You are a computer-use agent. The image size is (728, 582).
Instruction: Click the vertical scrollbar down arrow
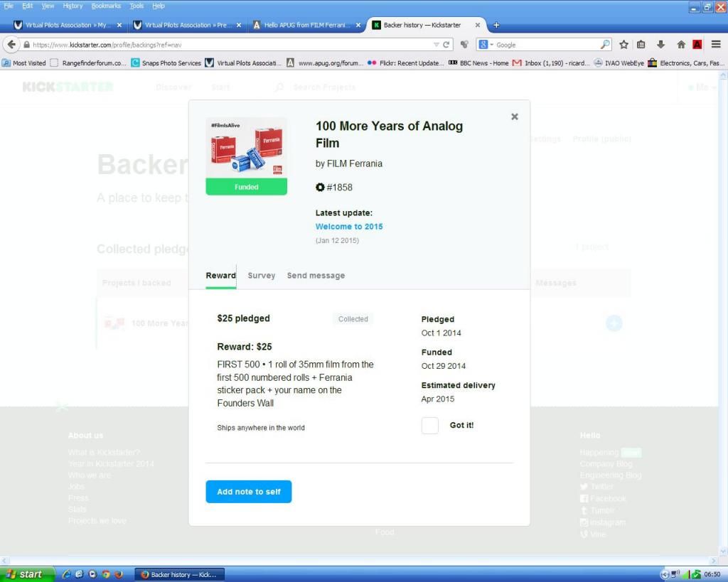[723, 551]
